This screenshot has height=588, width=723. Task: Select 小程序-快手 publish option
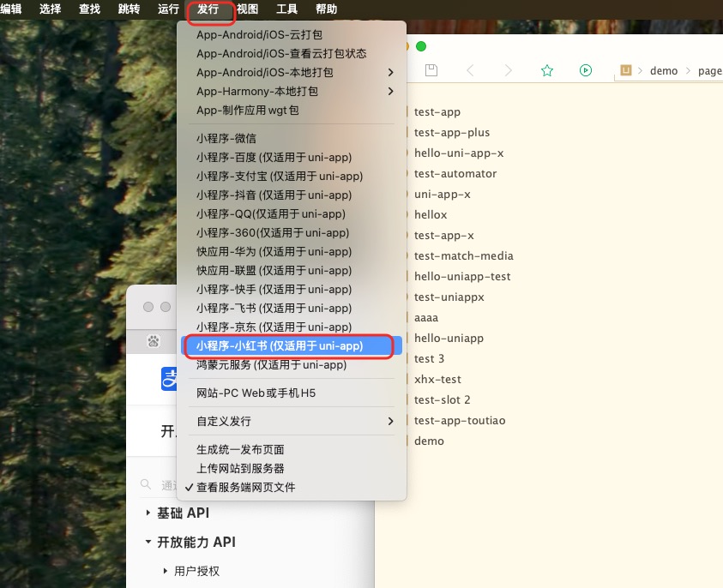point(292,290)
